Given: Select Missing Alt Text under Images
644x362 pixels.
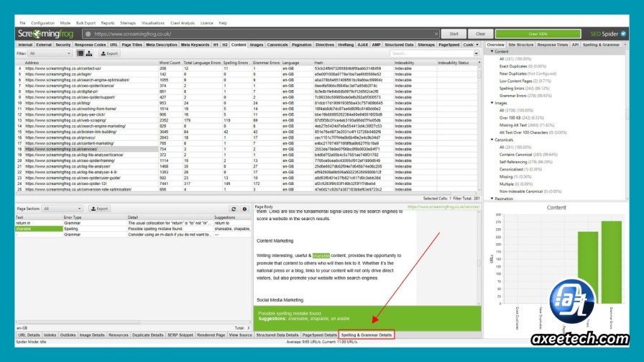Looking at the screenshot, I should [527, 125].
